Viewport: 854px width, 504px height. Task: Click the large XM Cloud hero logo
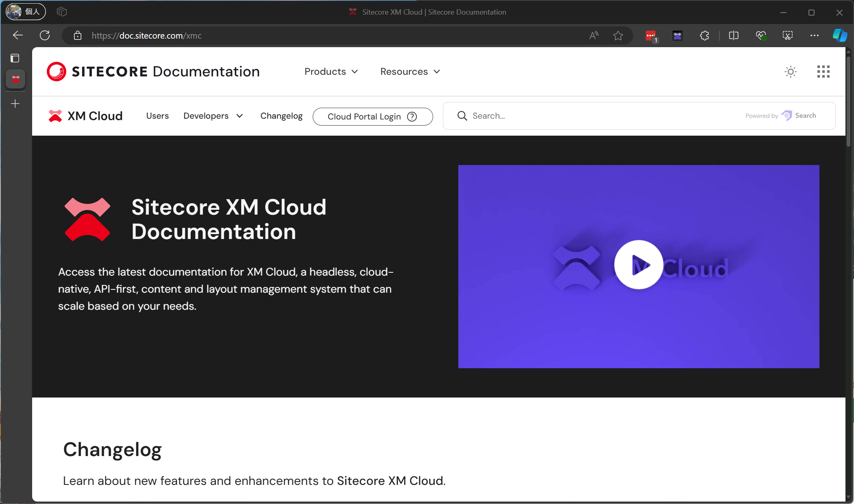(87, 219)
